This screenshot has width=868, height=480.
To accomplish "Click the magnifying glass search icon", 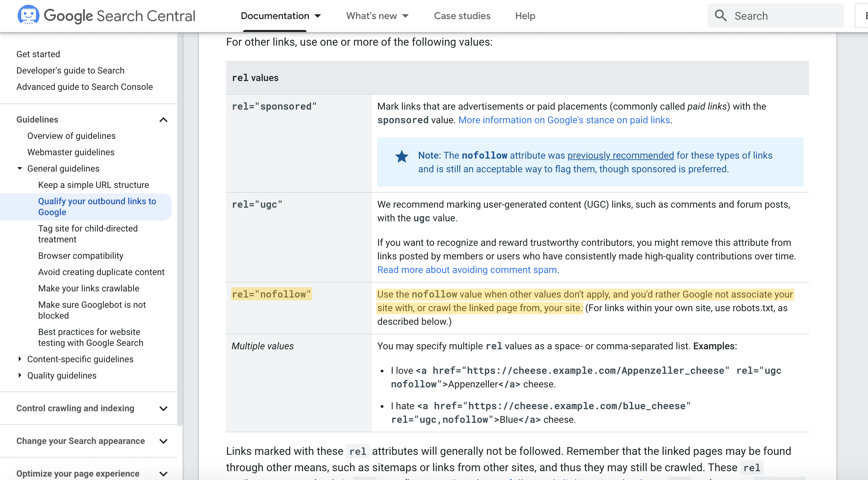I will pyautogui.click(x=720, y=16).
